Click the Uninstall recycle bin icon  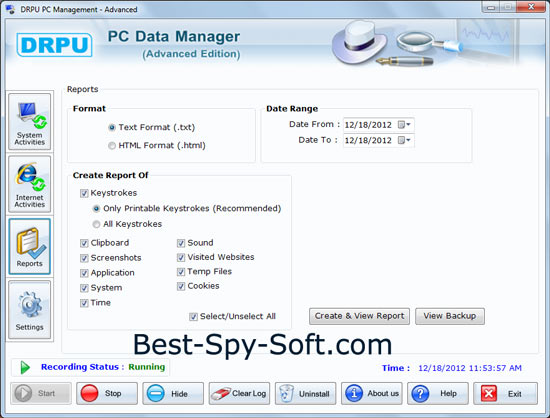pyautogui.click(x=287, y=393)
